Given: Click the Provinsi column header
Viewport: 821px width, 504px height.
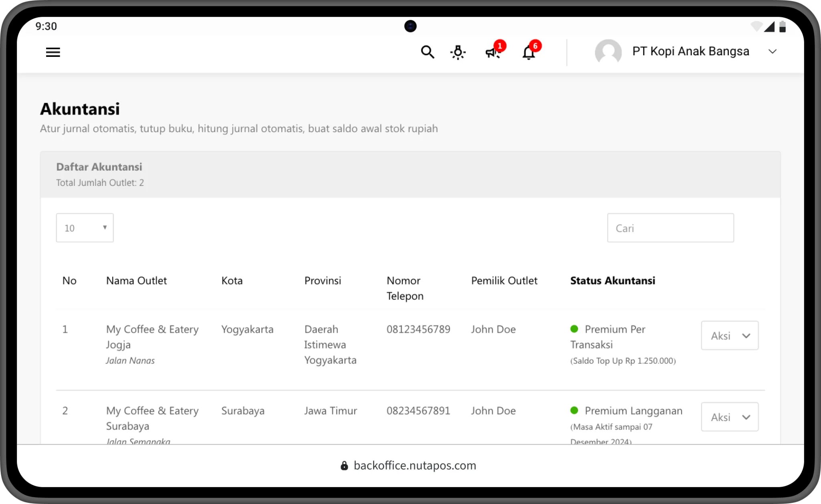Looking at the screenshot, I should point(322,280).
